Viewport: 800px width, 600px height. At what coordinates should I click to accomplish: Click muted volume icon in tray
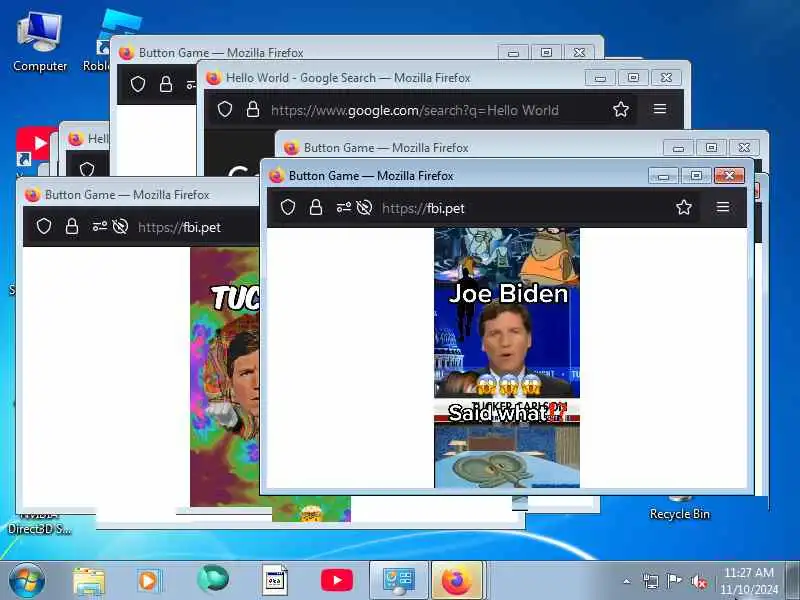pos(698,581)
